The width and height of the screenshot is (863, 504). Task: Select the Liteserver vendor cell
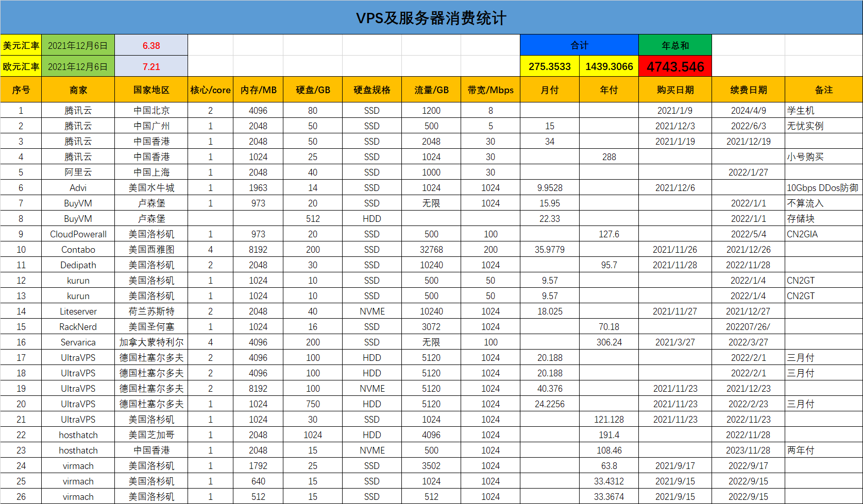[78, 311]
